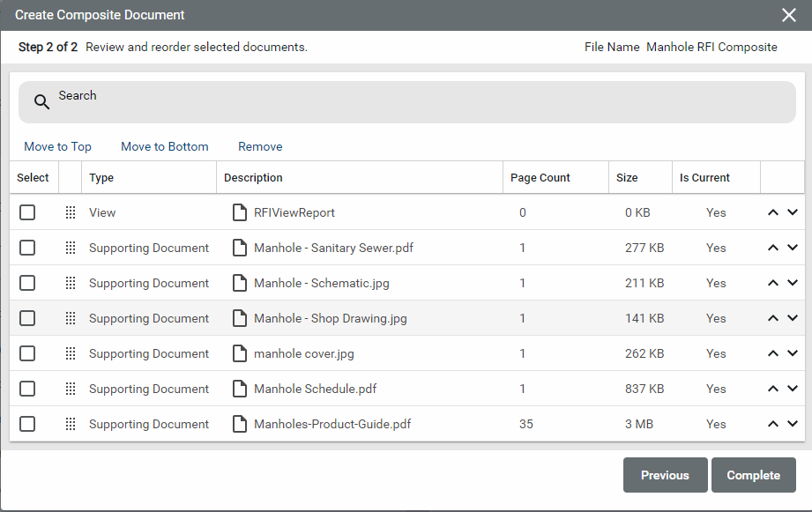Viewport: 812px width, 512px height.
Task: Select the RFIViewReport checkbox
Action: (x=27, y=212)
